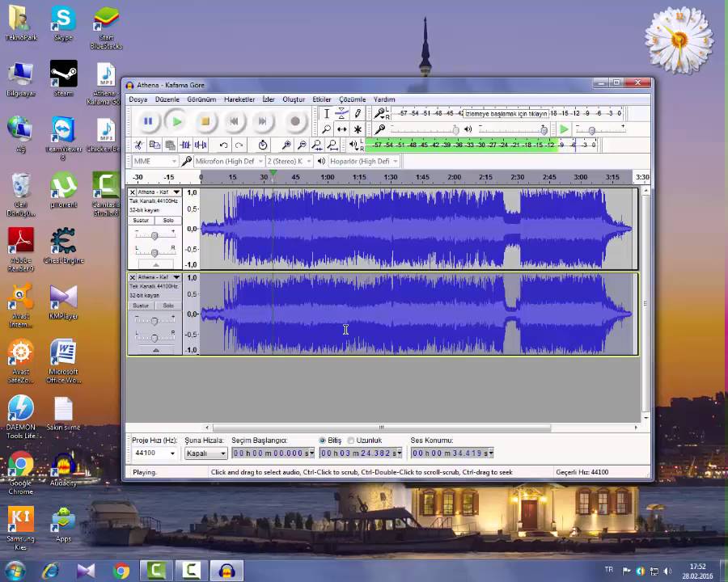Select the Zoom (magnifier) tool
The width and height of the screenshot is (728, 582).
327,129
